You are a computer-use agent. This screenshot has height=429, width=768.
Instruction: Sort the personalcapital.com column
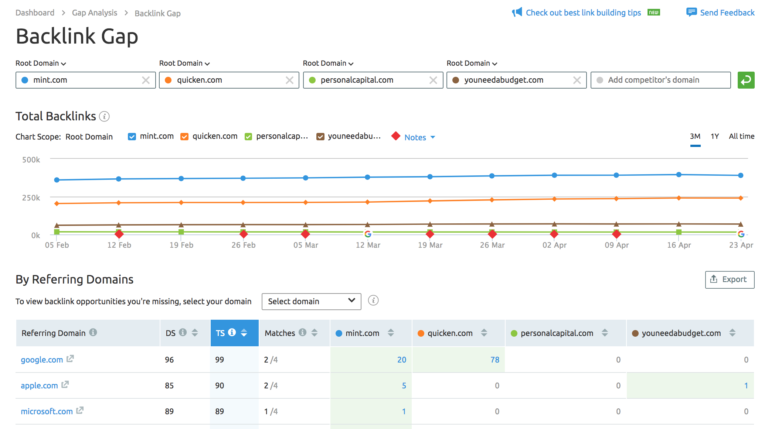pyautogui.click(x=605, y=333)
